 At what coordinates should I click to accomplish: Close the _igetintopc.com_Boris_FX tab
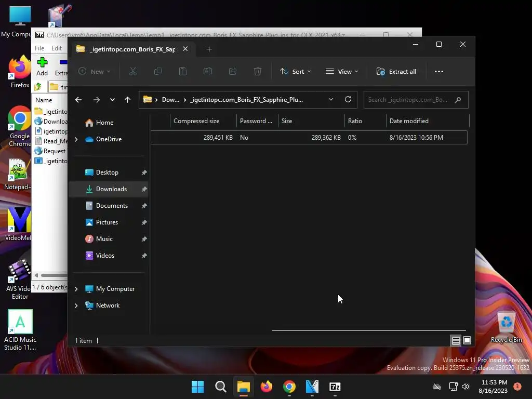click(x=185, y=49)
